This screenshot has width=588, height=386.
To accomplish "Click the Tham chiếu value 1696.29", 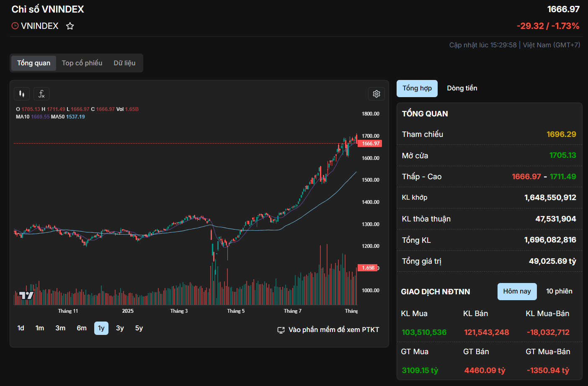I will [x=561, y=134].
